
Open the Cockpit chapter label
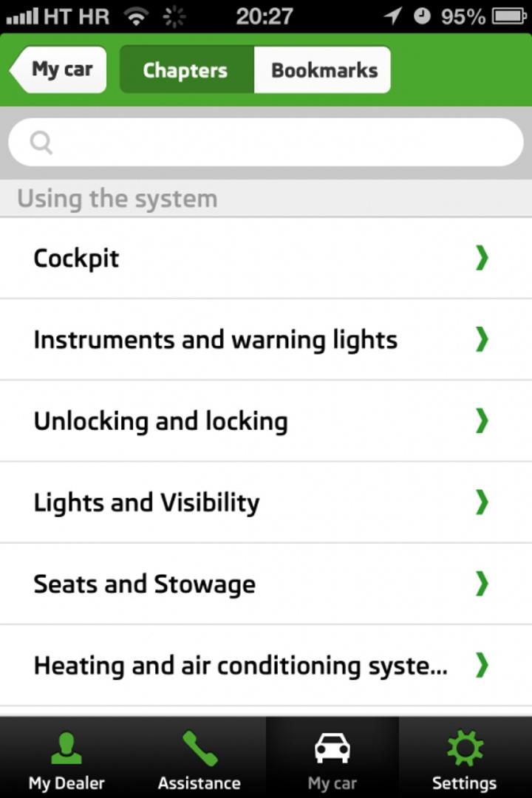click(76, 258)
